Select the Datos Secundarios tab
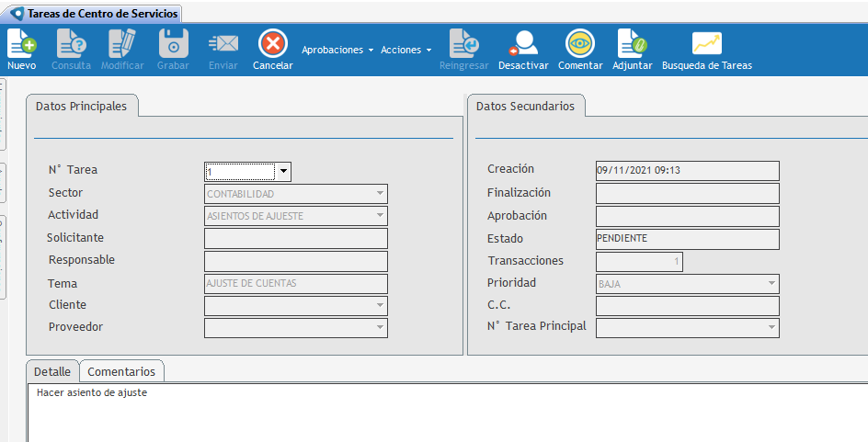The image size is (868, 442). [x=525, y=107]
